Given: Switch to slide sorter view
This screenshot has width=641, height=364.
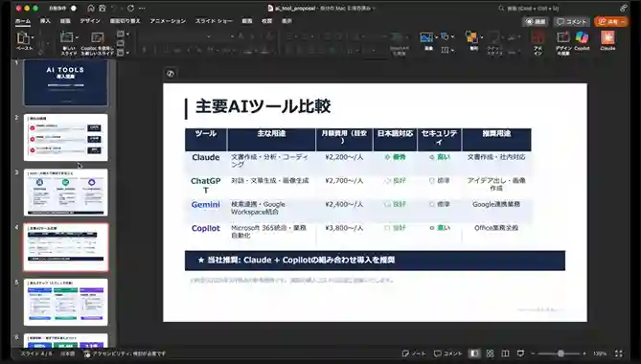Looking at the screenshot, I should (491, 353).
